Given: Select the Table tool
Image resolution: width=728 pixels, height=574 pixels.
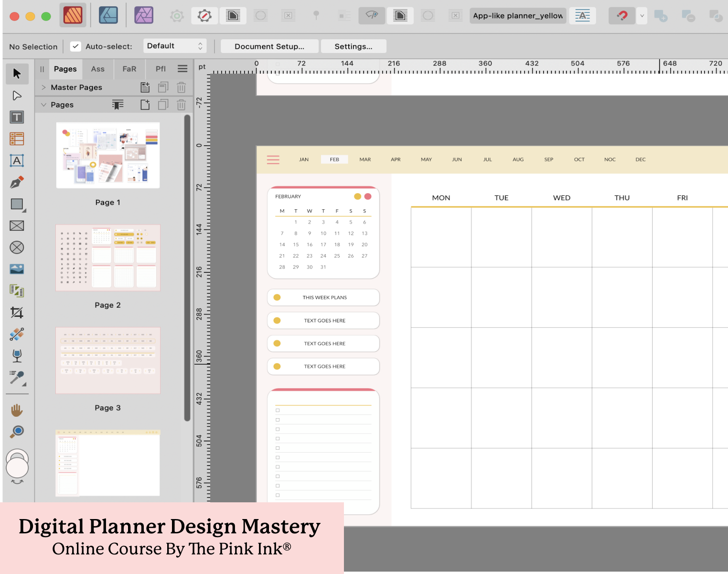Looking at the screenshot, I should click(17, 139).
